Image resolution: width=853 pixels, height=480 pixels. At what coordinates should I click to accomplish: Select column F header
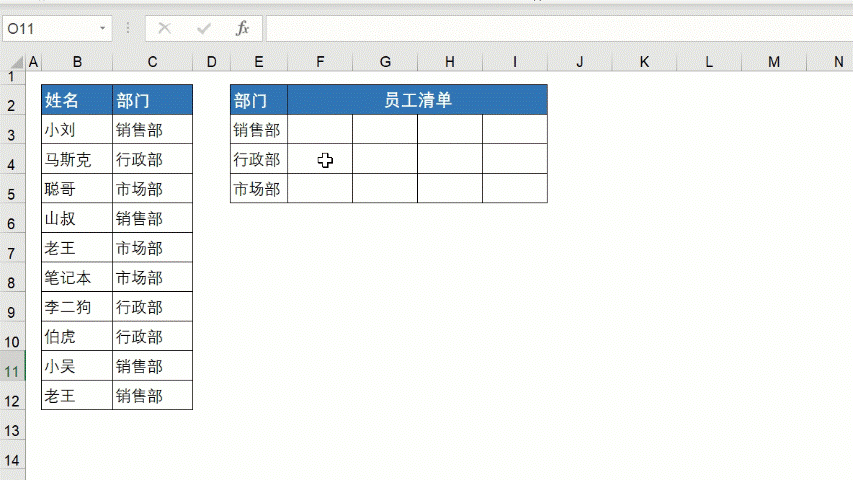point(320,62)
